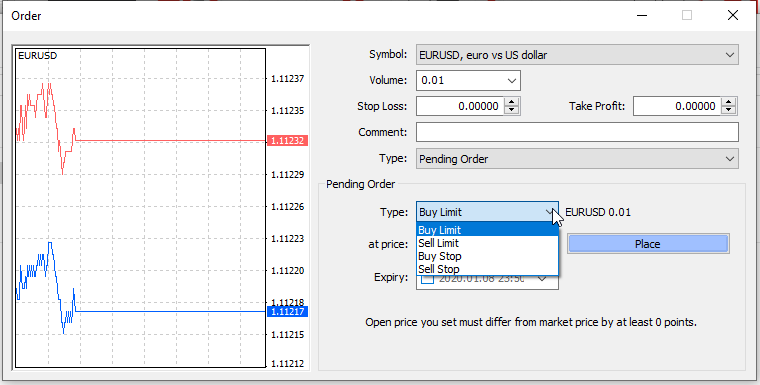Minimize the Order window

click(642, 16)
